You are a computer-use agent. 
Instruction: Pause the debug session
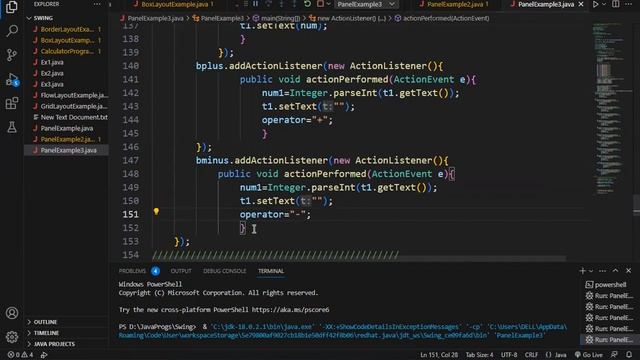[256, 4]
